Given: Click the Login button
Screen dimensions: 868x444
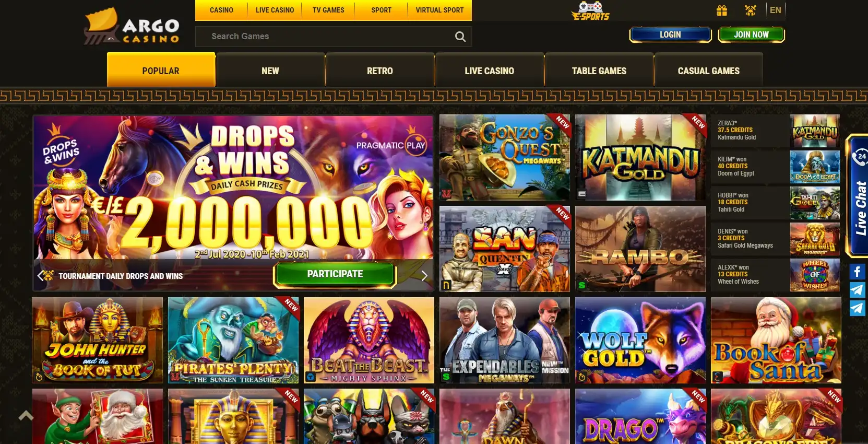Looking at the screenshot, I should point(670,34).
